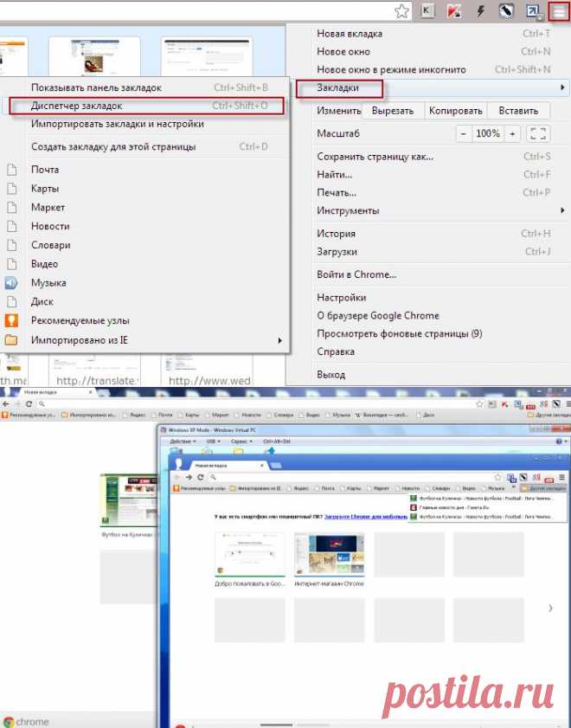Click the user avatar icon in XP Mode Chrome
This screenshot has width=571, height=728.
click(x=177, y=463)
